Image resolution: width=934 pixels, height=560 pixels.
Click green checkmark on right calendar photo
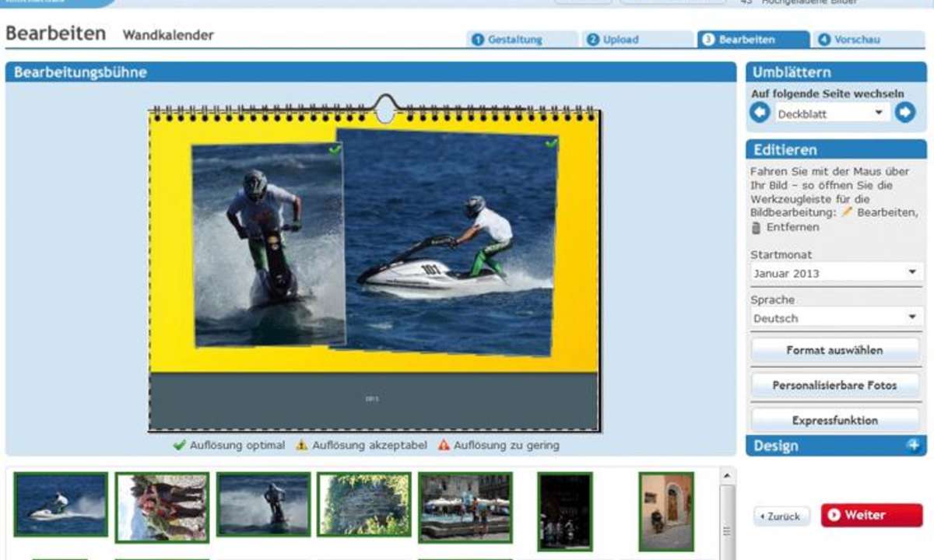coord(551,143)
